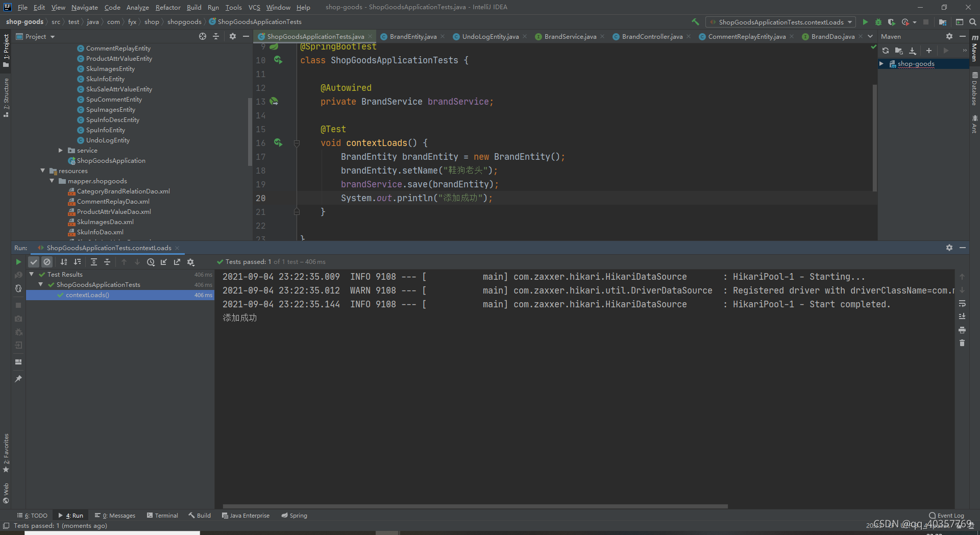Click the Project tree vertical scrollbar
The image size is (980, 535).
pyautogui.click(x=250, y=132)
